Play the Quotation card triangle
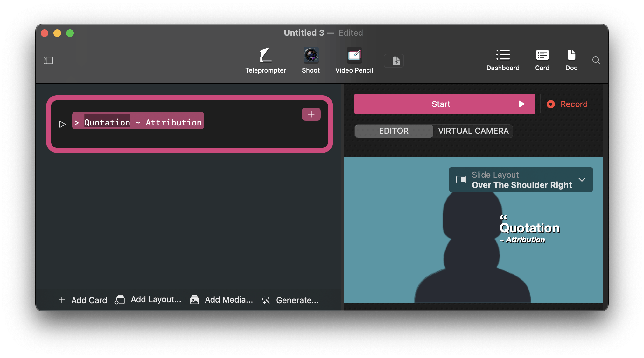 tap(62, 124)
